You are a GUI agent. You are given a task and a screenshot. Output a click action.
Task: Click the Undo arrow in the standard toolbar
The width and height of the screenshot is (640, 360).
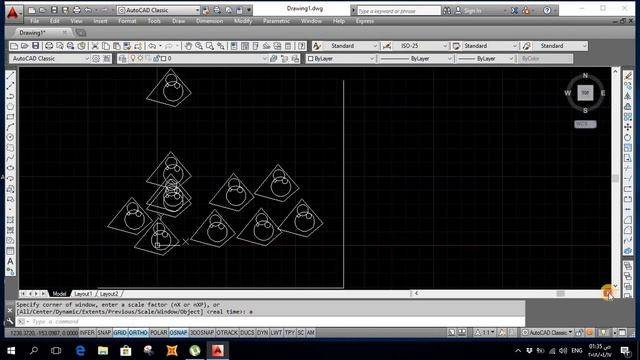coord(152,46)
